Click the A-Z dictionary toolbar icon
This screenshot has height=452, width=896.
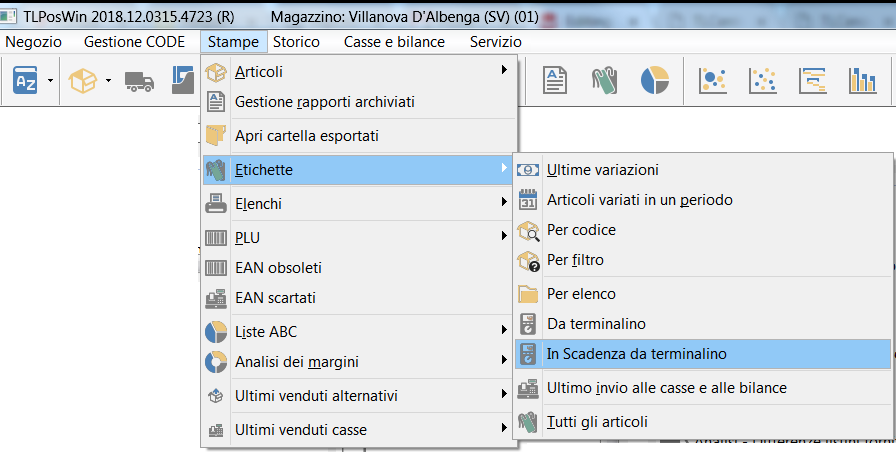pos(25,81)
